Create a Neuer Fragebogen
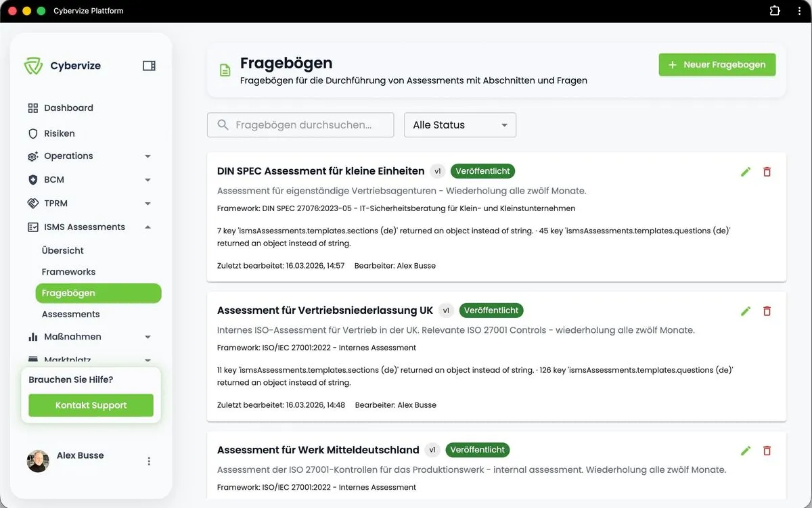Screen dimensions: 812x508 click(717, 64)
